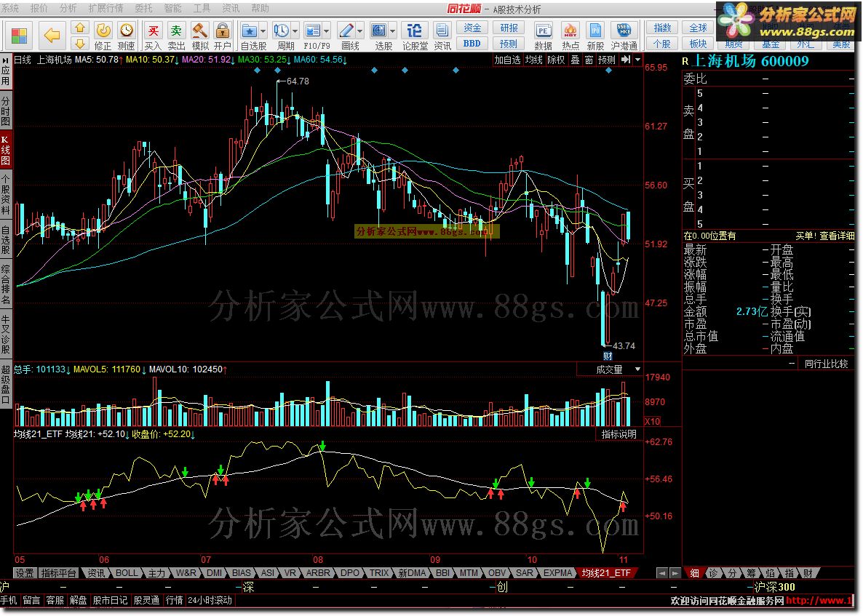Switch to 分时图 in left sidebar
This screenshot has height=616, width=863.
pyautogui.click(x=6, y=112)
